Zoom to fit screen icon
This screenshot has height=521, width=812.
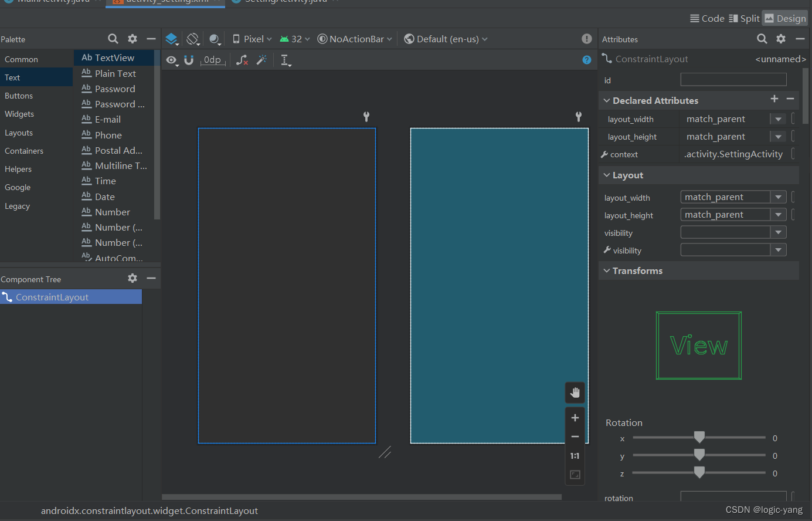point(575,475)
